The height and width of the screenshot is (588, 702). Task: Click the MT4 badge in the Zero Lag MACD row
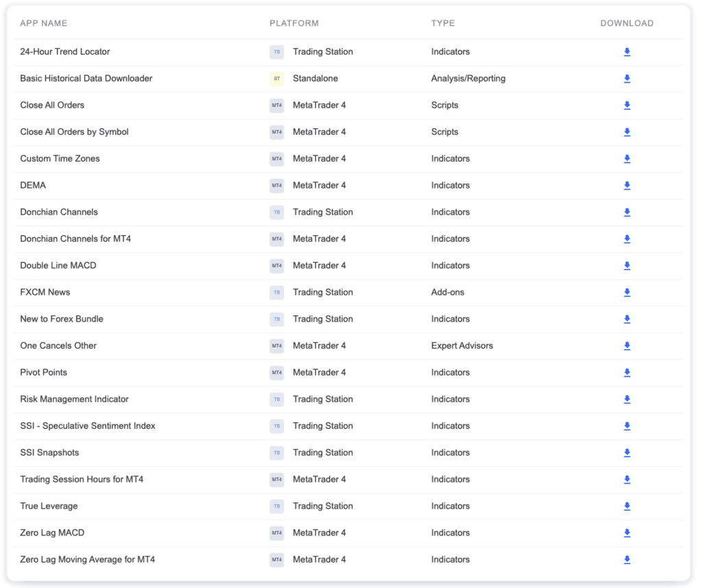point(277,533)
